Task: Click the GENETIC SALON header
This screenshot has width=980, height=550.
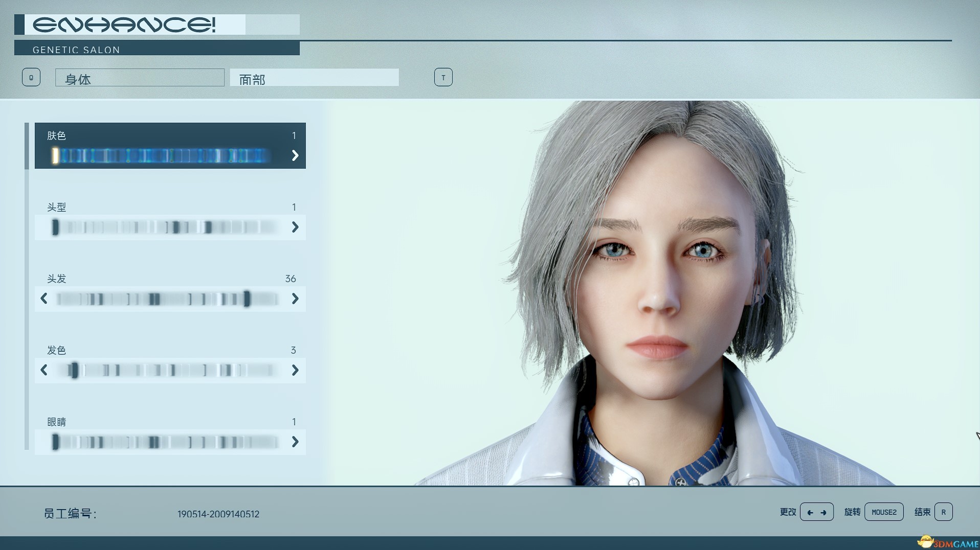Action: click(76, 50)
